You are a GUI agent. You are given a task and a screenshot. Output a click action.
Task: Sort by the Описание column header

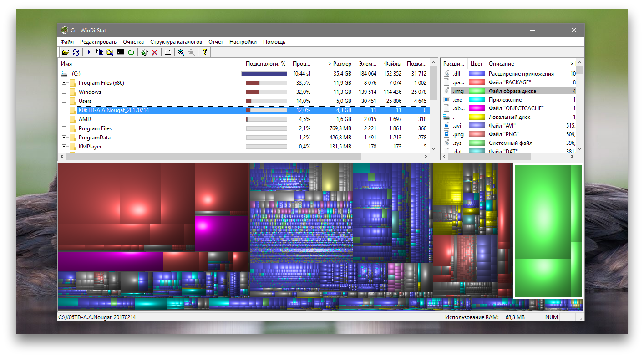click(x=524, y=64)
